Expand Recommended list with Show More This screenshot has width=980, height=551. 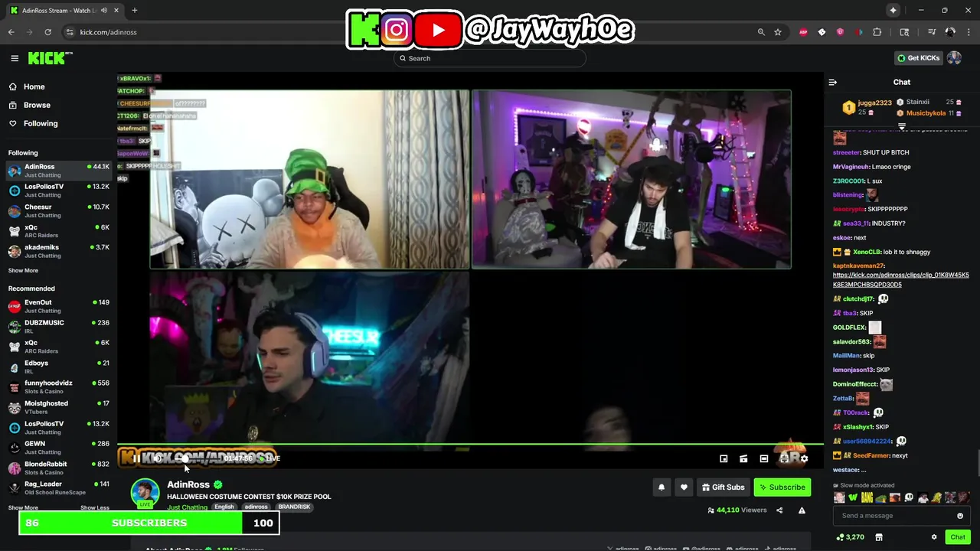click(23, 508)
